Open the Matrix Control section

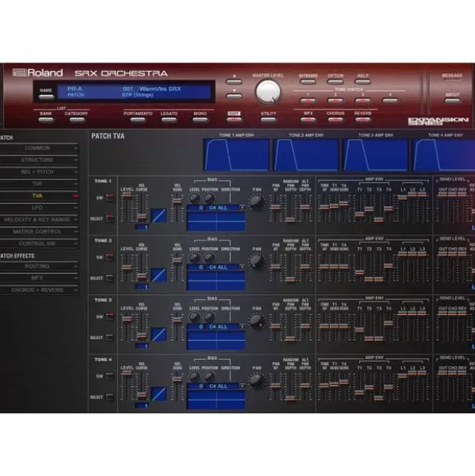39,232
